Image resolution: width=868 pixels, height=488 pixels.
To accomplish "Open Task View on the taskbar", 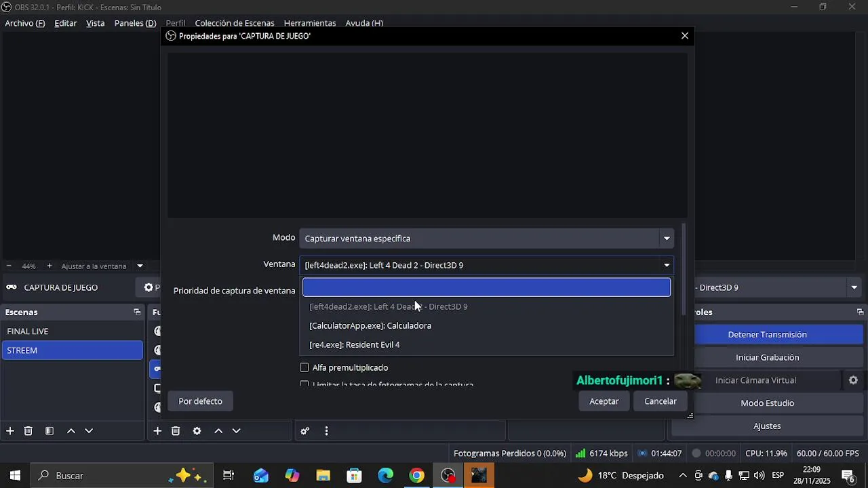I will [x=229, y=476].
